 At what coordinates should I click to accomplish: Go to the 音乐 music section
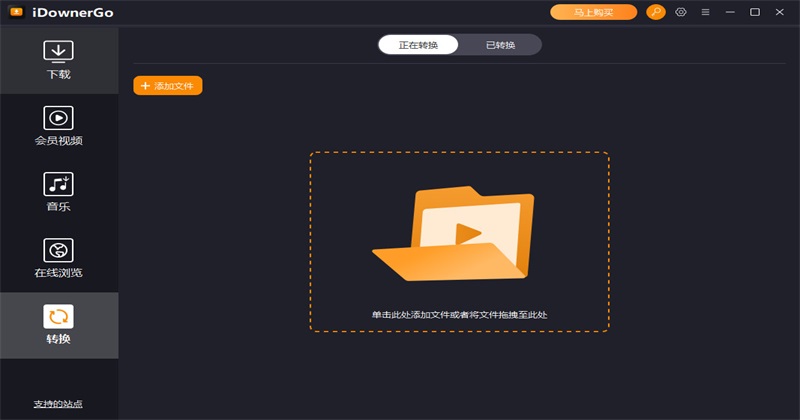pyautogui.click(x=59, y=192)
